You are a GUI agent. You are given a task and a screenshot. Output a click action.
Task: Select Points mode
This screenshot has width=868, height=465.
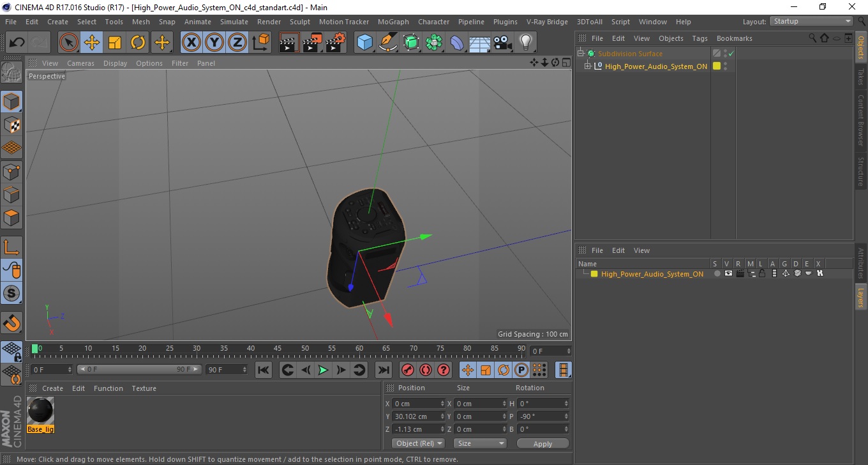coord(11,171)
